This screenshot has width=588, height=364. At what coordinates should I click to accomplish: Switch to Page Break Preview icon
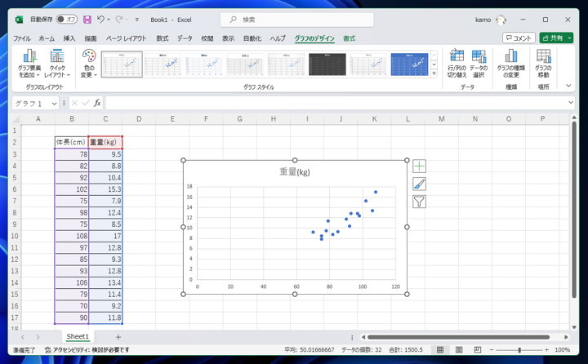pos(478,350)
